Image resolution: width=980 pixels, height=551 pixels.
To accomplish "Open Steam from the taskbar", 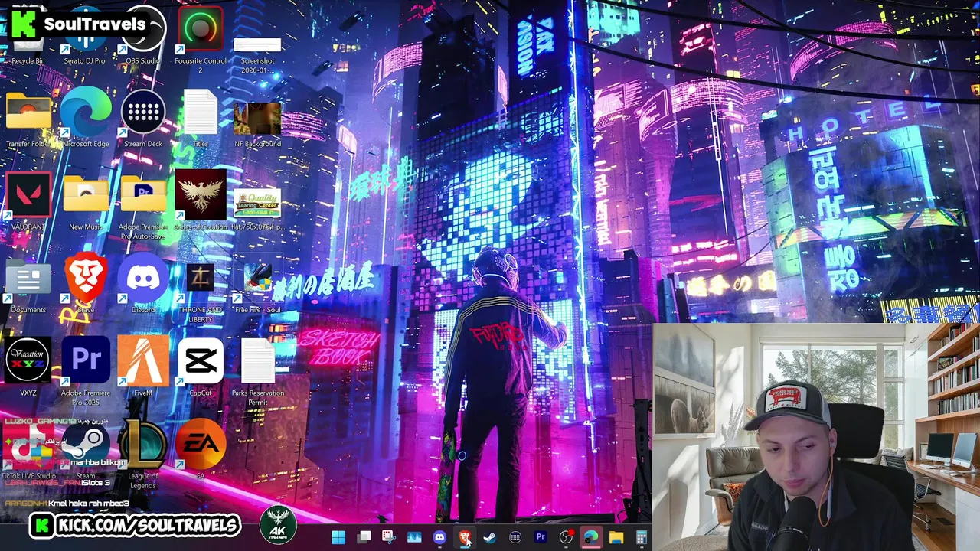I will pyautogui.click(x=490, y=537).
